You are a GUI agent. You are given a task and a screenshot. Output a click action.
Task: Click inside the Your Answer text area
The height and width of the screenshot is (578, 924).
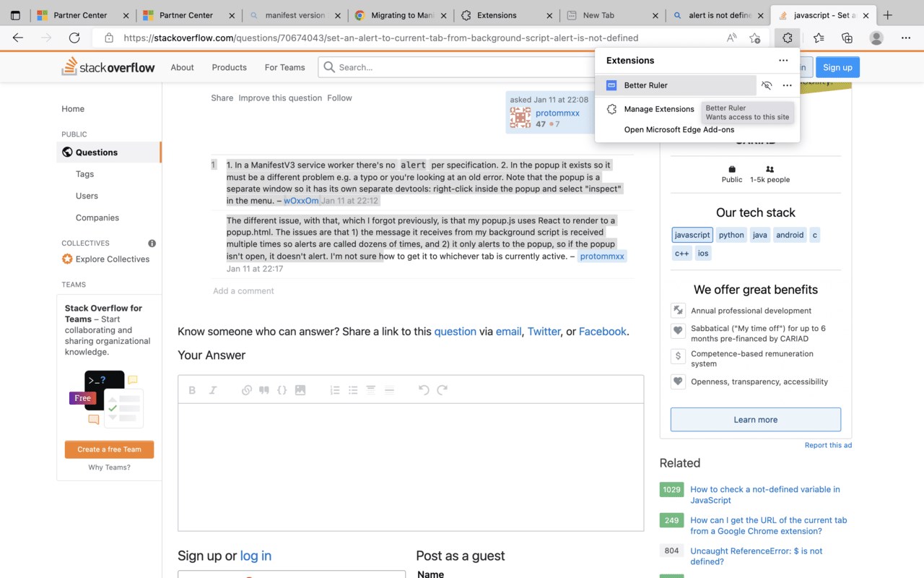411,467
